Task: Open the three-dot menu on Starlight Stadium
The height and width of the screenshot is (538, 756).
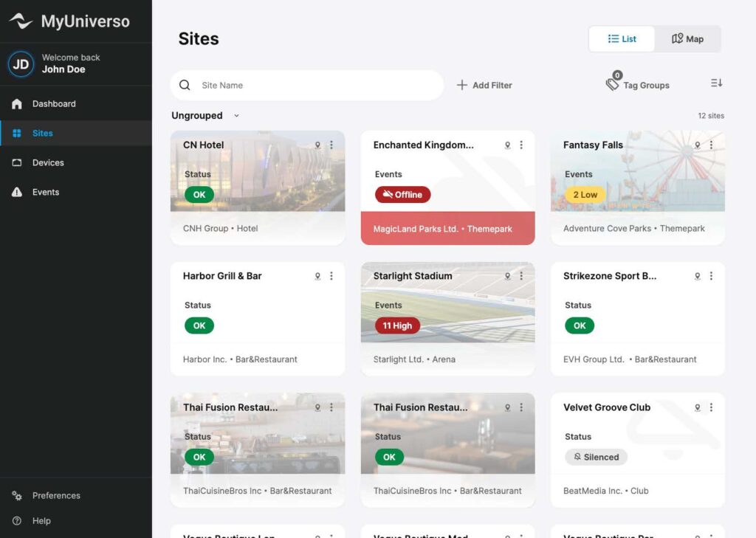Action: (521, 276)
